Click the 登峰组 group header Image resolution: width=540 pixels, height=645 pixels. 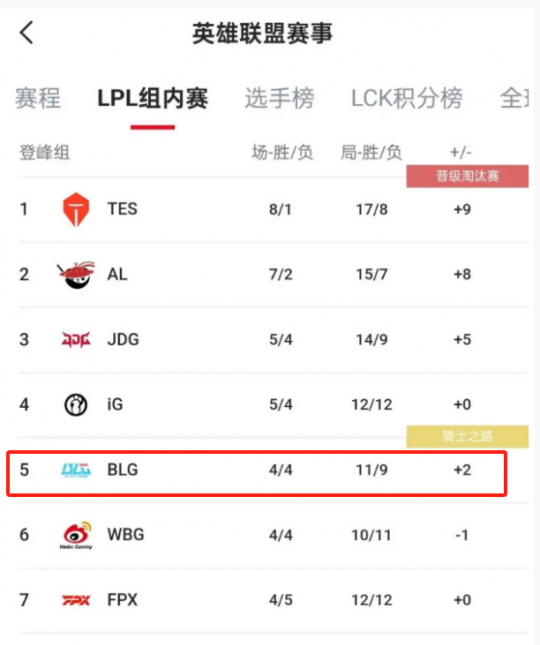pyautogui.click(x=44, y=153)
